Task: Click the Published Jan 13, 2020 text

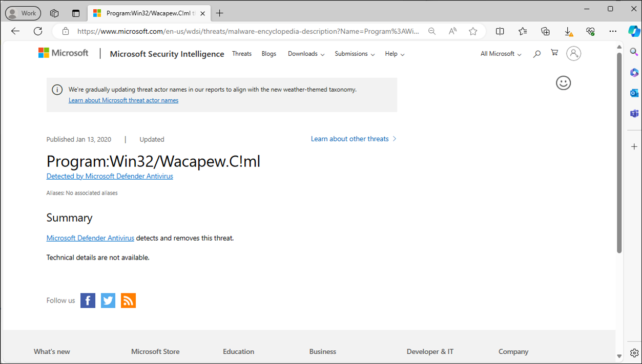Action: [78, 139]
